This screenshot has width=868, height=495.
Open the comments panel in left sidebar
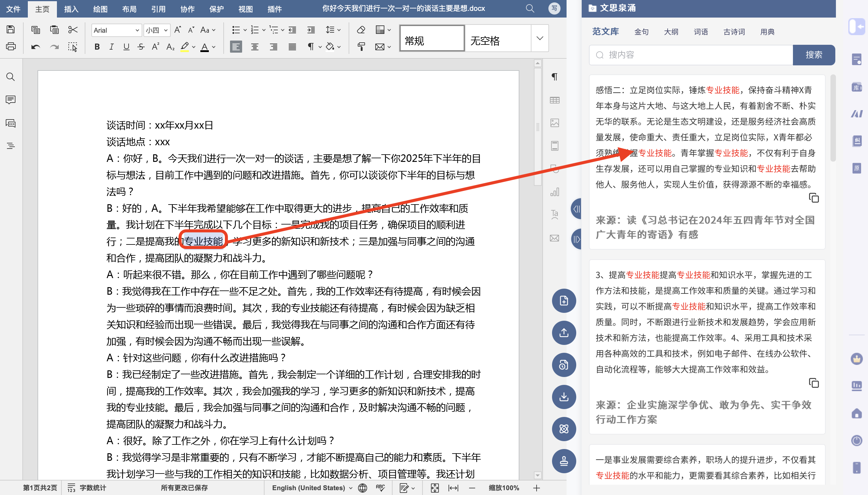(x=11, y=100)
